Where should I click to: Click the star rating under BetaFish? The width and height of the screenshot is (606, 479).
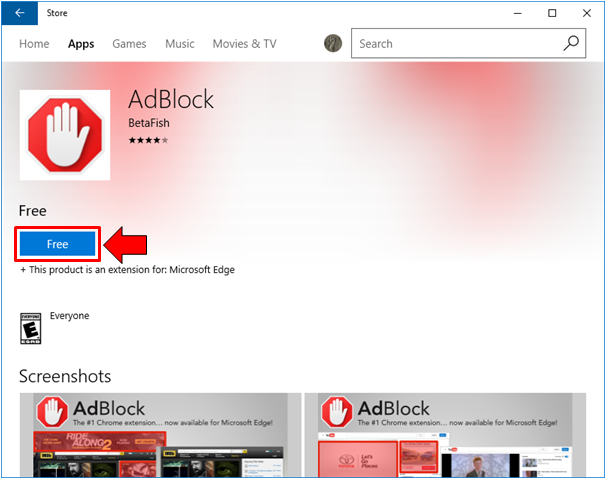pyautogui.click(x=148, y=140)
